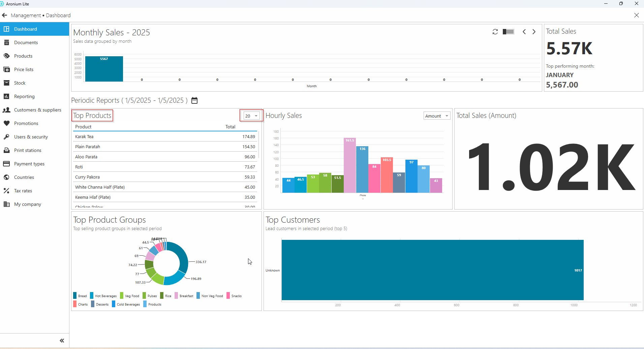Click the Promotions heart icon
644x349 pixels.
[6, 123]
